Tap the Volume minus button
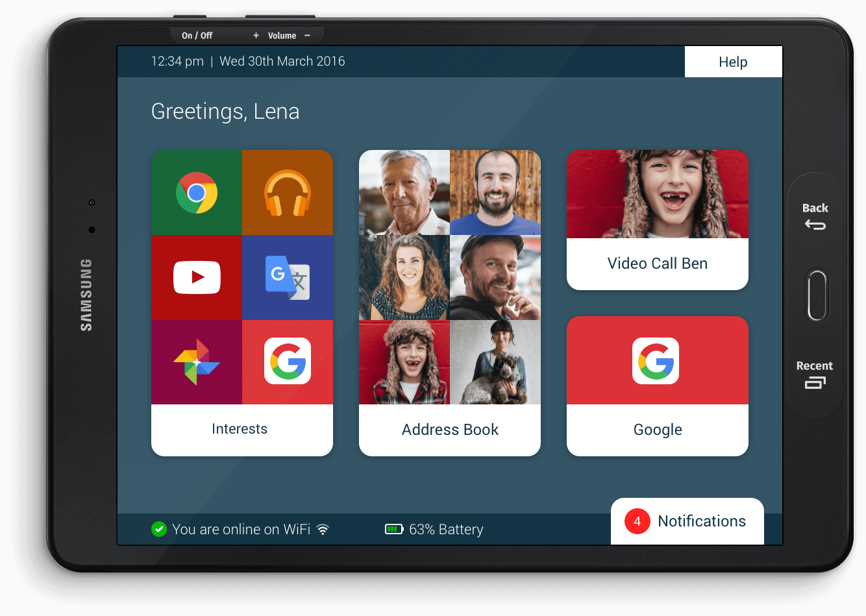This screenshot has height=616, width=866. point(308,36)
